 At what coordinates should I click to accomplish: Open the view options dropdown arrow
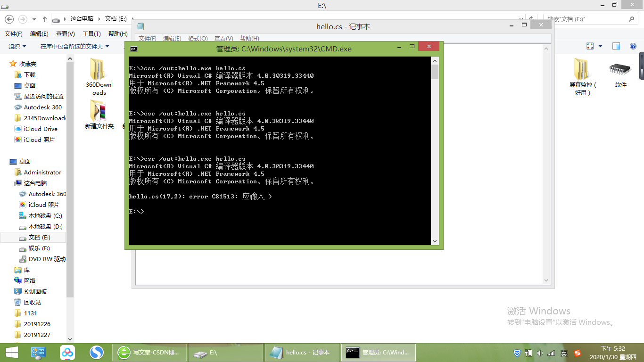pos(600,46)
